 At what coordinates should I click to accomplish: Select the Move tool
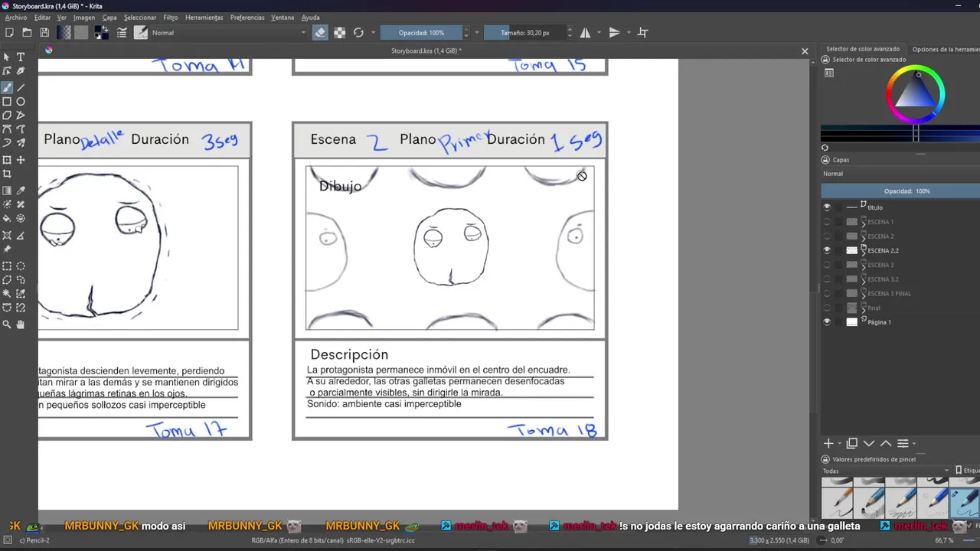pos(21,160)
